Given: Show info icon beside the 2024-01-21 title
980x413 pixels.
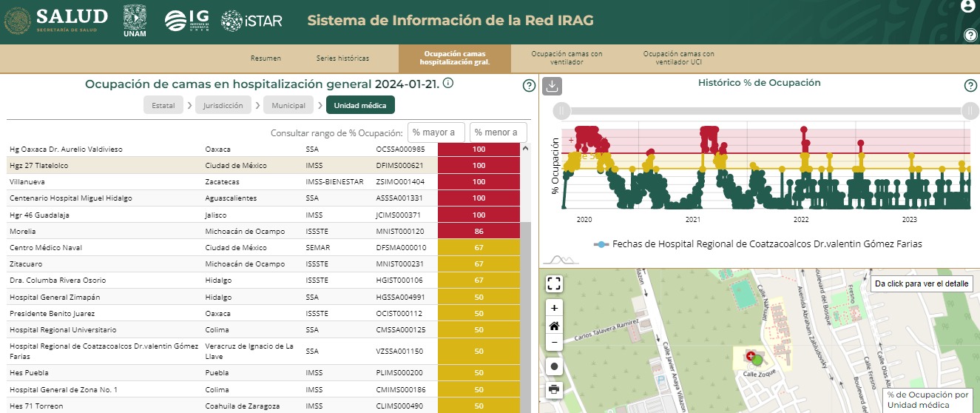Looking at the screenshot, I should click(x=448, y=83).
